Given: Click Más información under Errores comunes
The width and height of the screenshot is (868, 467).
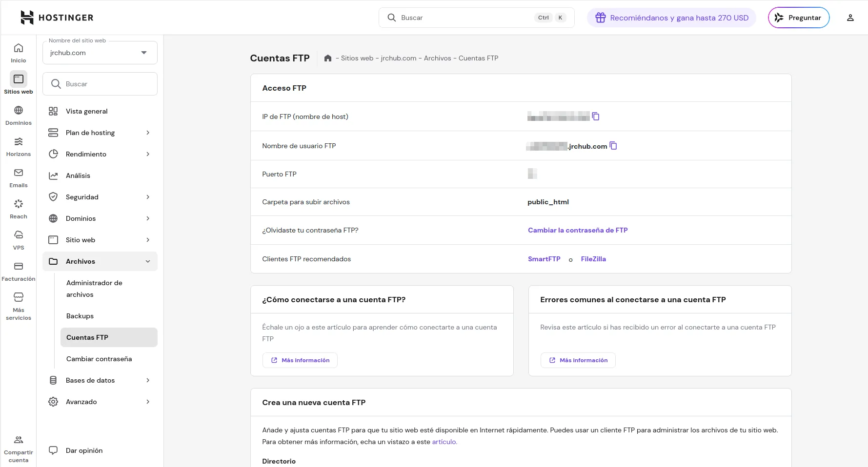Looking at the screenshot, I should pos(578,360).
